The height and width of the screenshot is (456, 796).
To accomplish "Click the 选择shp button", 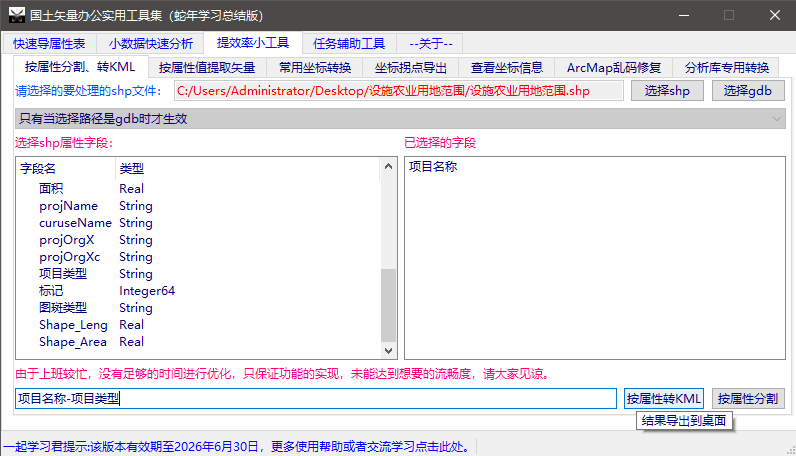I will (x=667, y=91).
